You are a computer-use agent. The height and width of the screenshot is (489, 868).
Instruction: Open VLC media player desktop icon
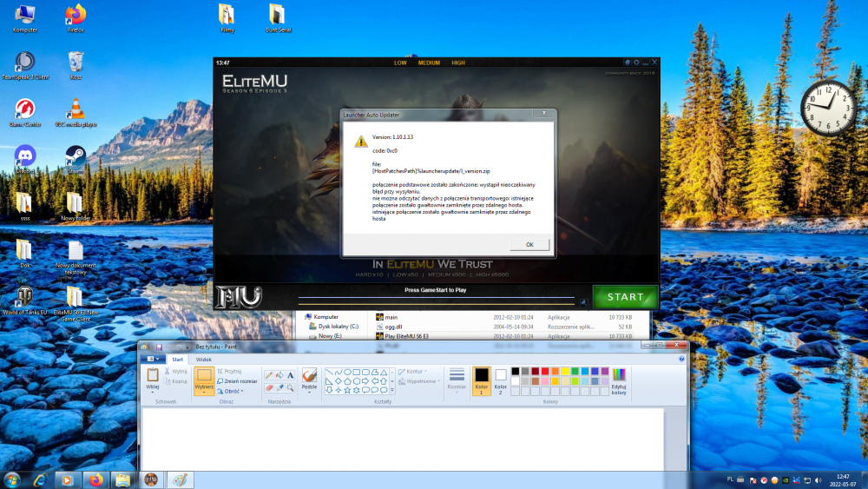pos(76,112)
